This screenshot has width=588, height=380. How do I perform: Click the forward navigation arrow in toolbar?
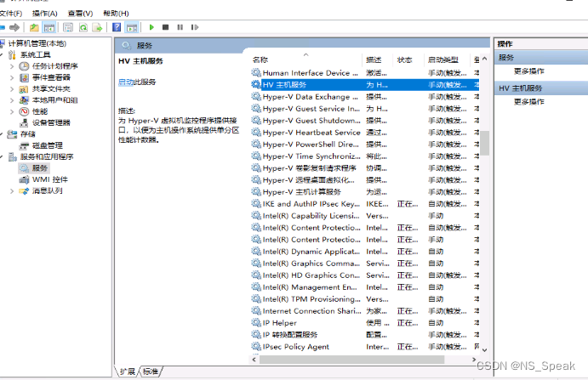(14, 27)
